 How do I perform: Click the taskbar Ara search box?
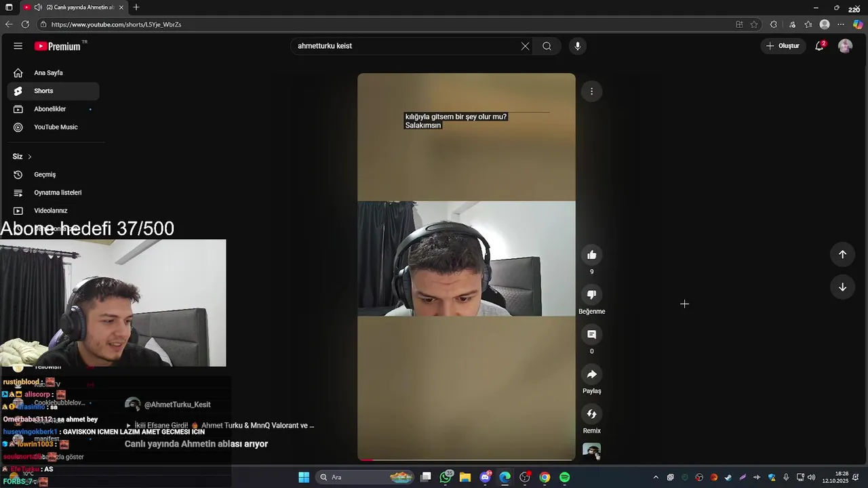366,477
